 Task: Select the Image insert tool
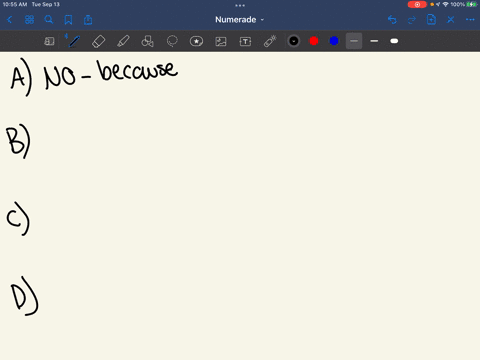[221, 41]
